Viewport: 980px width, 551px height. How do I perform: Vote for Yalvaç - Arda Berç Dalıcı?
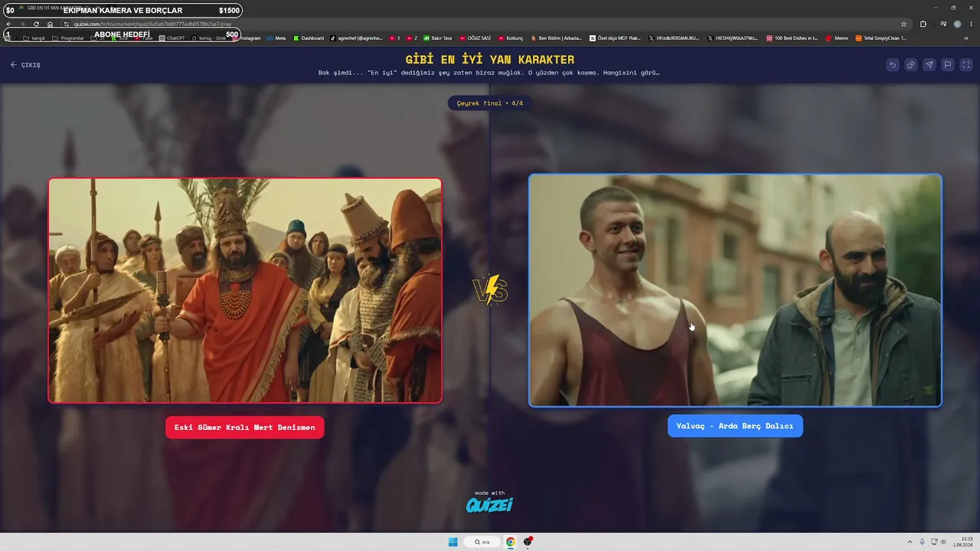click(x=735, y=426)
